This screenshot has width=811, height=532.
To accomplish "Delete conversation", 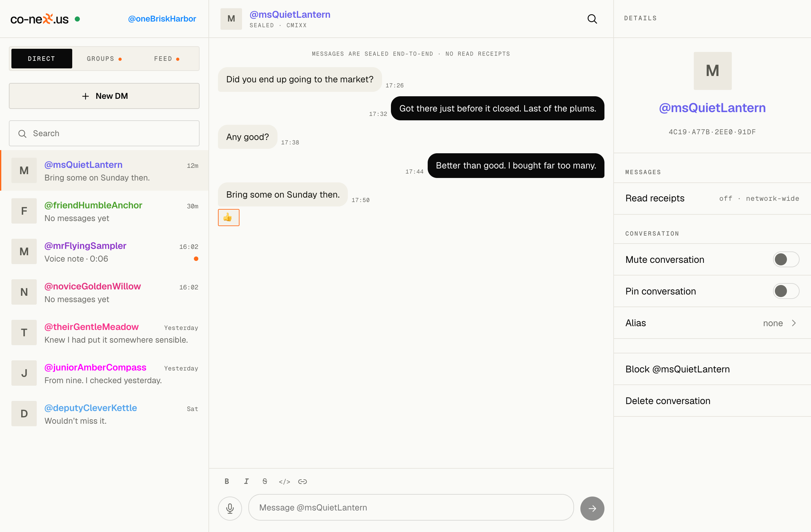I will pyautogui.click(x=712, y=401).
